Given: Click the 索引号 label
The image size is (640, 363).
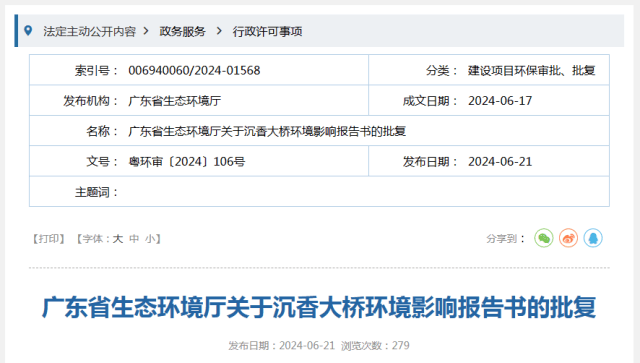Looking at the screenshot, I should pos(96,70).
